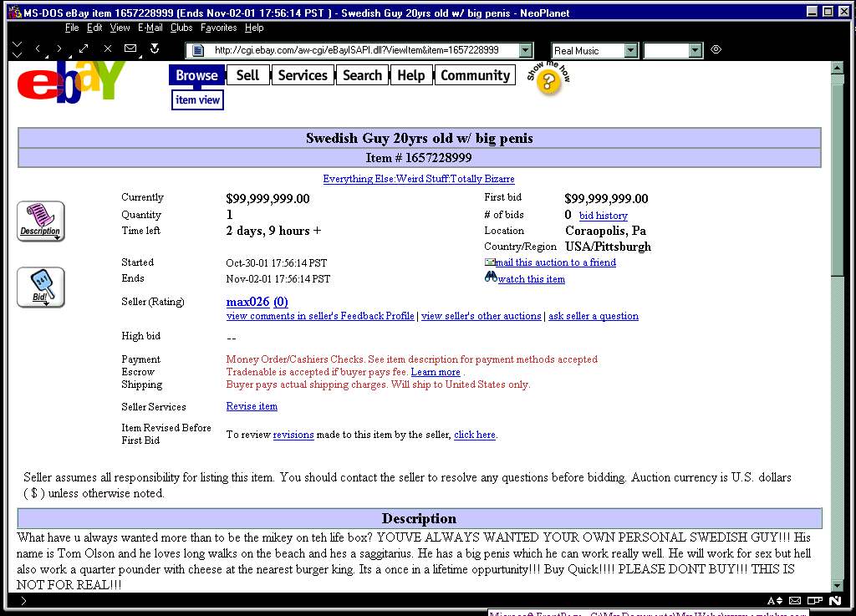Image resolution: width=856 pixels, height=616 pixels.
Task: Click the item view sub-tab
Action: pyautogui.click(x=197, y=99)
